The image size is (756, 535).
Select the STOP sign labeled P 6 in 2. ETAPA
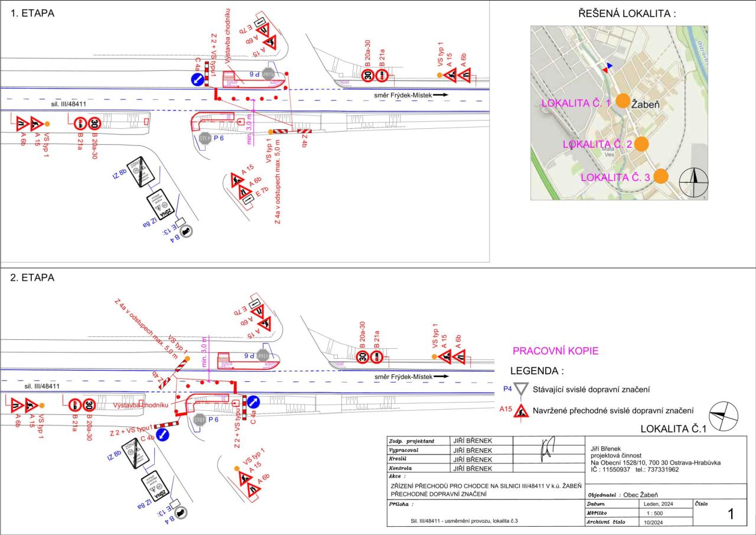201,420
